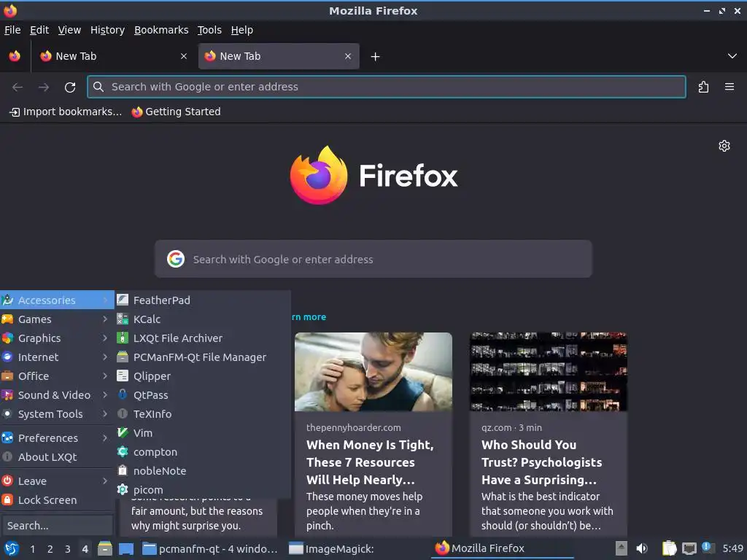This screenshot has height=560, width=747.
Task: Open PCManFM-Qt File Manager entry
Action: (x=203, y=357)
